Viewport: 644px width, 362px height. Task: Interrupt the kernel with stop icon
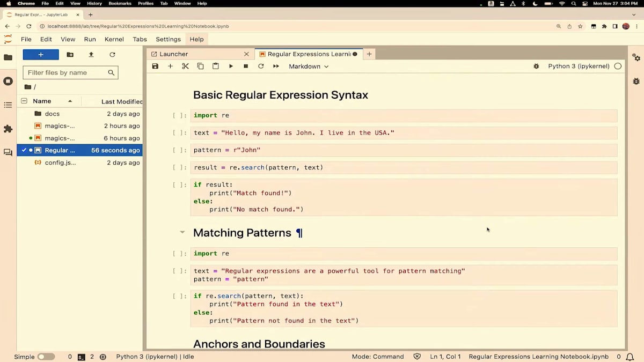point(246,67)
